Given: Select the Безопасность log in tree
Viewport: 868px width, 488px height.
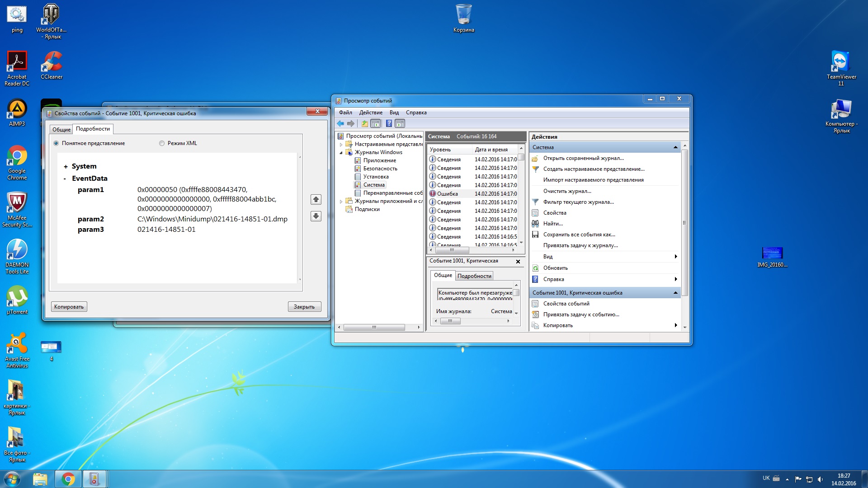Looking at the screenshot, I should [380, 169].
